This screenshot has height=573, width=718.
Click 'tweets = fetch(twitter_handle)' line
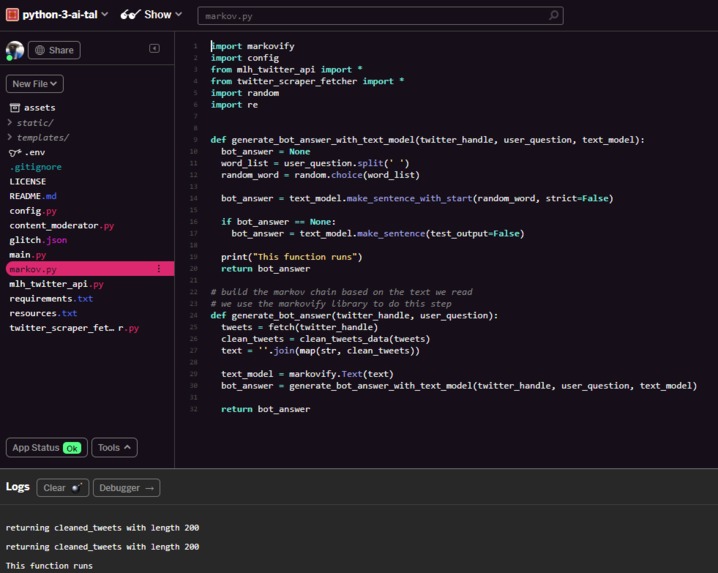click(299, 327)
